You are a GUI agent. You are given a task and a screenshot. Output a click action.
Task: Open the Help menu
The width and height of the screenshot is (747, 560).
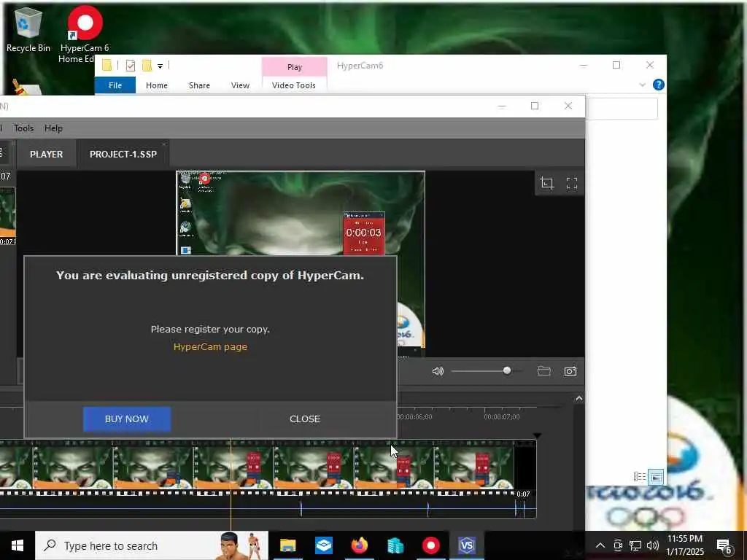(x=53, y=128)
